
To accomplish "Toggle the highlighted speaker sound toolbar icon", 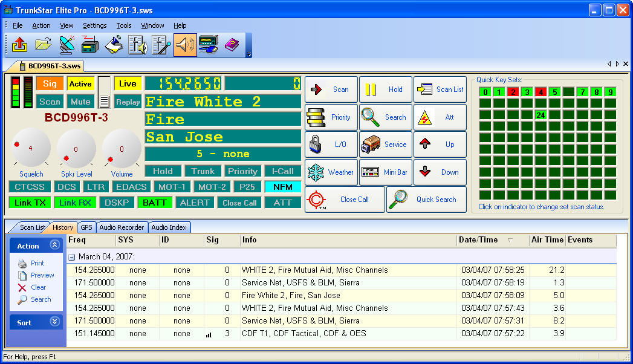I will click(x=185, y=45).
